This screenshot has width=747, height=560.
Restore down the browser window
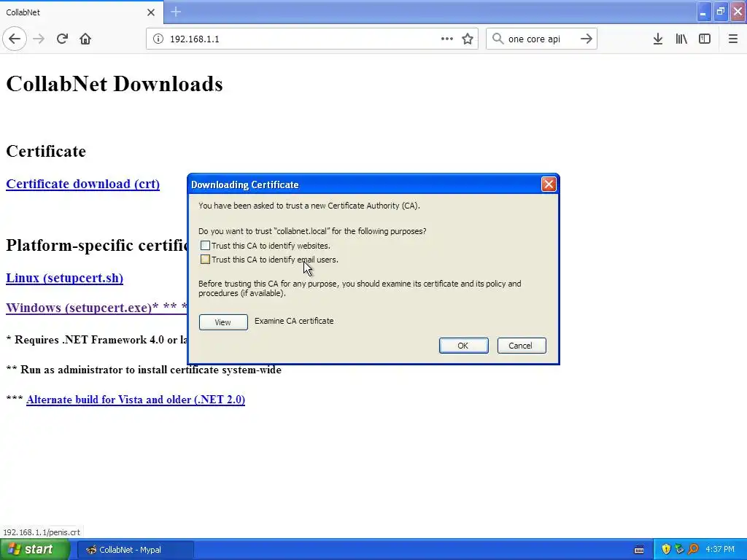pos(721,12)
